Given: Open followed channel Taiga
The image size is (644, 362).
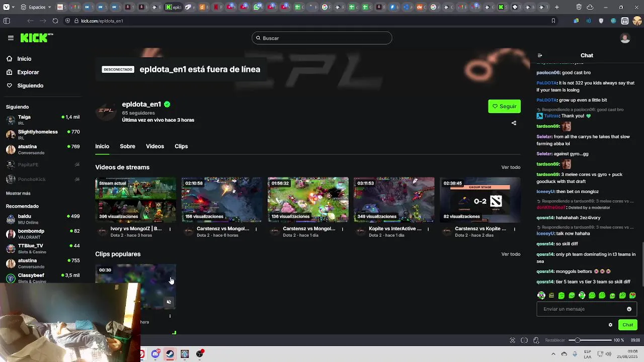Looking at the screenshot, I should [x=43, y=120].
